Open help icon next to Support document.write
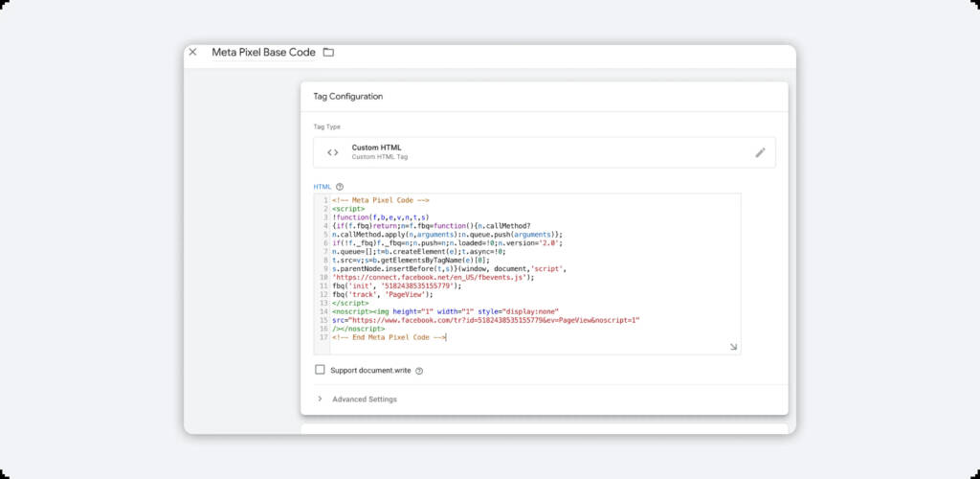 (419, 371)
